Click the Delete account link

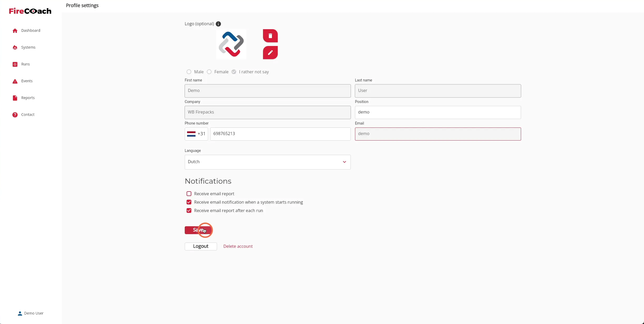pyautogui.click(x=238, y=246)
